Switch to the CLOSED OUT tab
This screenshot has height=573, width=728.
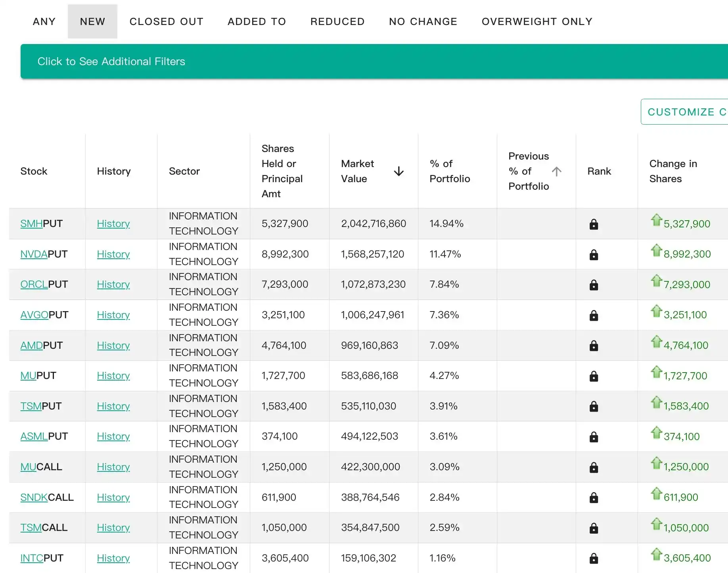pos(167,21)
